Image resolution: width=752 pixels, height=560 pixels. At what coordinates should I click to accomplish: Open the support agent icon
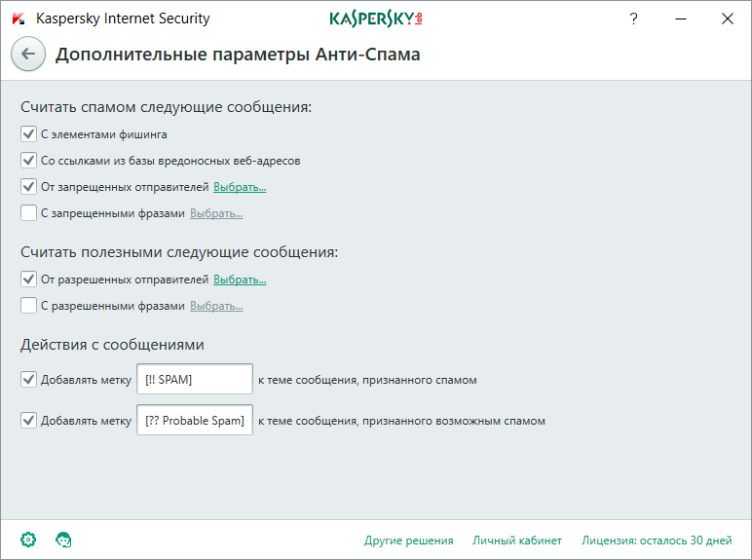(x=63, y=540)
